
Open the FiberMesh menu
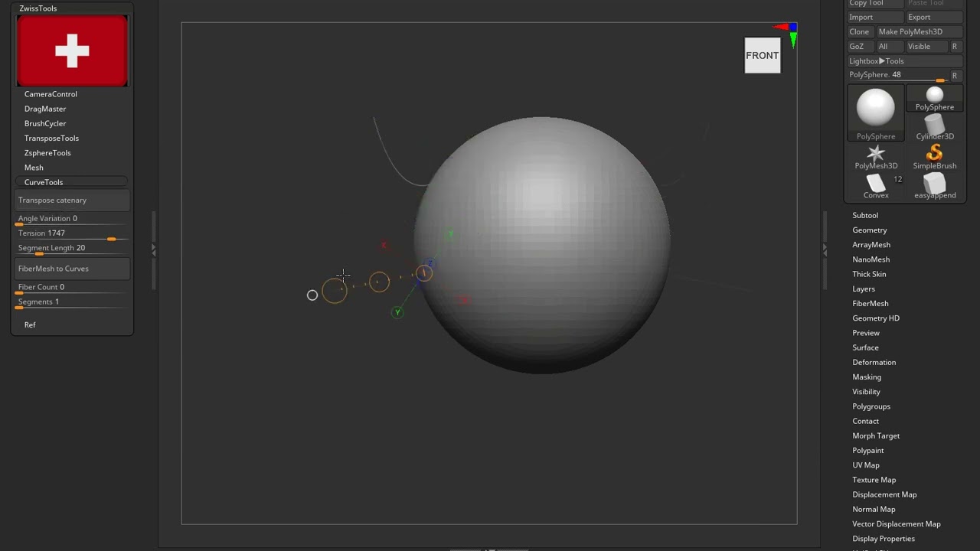871,304
